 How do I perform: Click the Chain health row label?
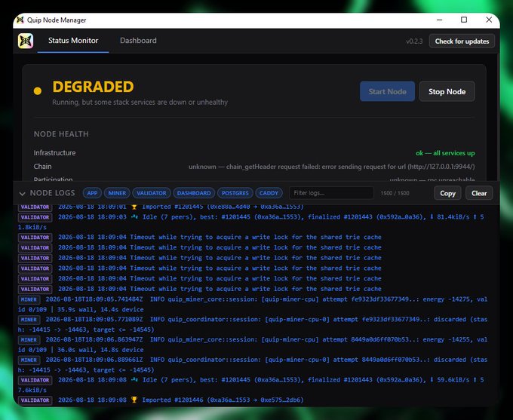point(42,167)
